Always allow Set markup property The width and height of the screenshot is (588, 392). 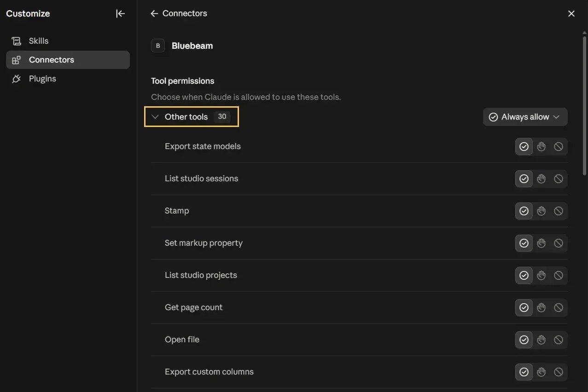(524, 243)
